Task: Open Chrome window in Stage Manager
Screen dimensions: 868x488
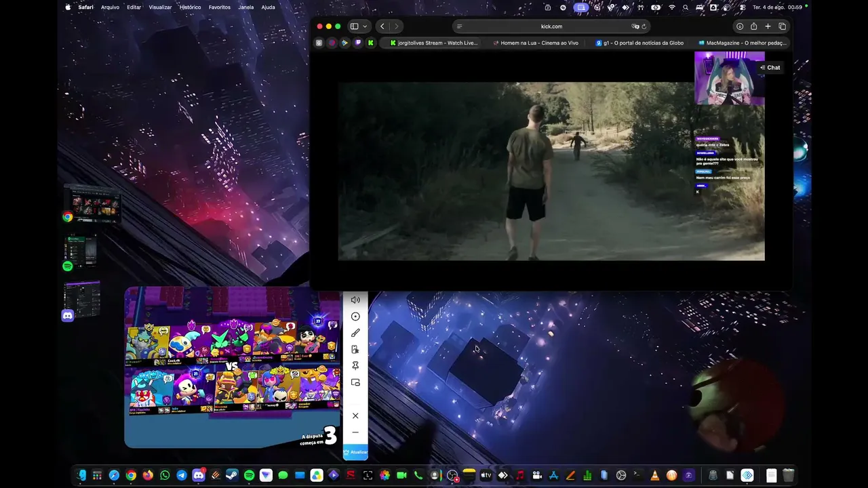Action: point(93,203)
